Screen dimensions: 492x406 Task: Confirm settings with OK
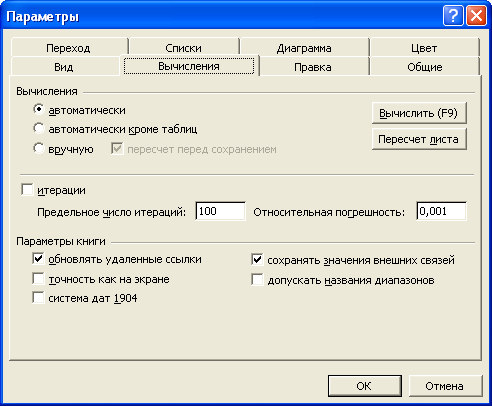(x=365, y=386)
